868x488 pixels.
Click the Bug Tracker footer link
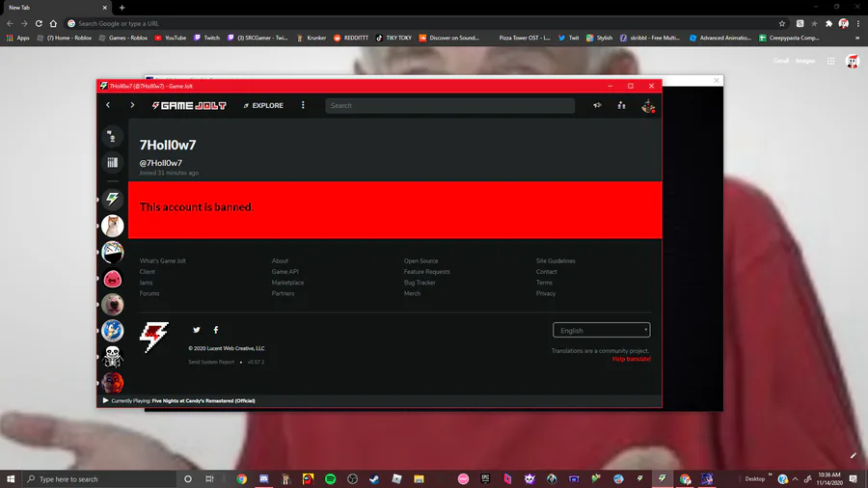tap(420, 283)
